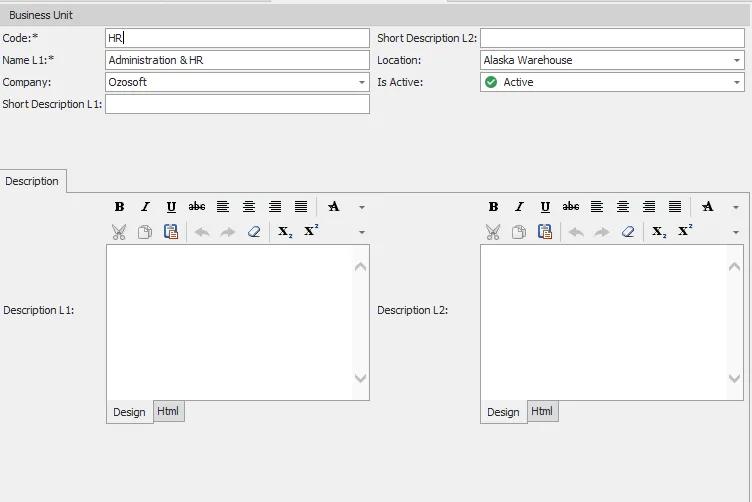Image resolution: width=752 pixels, height=502 pixels.
Task: Center text in Description L1 toolbar
Action: click(248, 207)
